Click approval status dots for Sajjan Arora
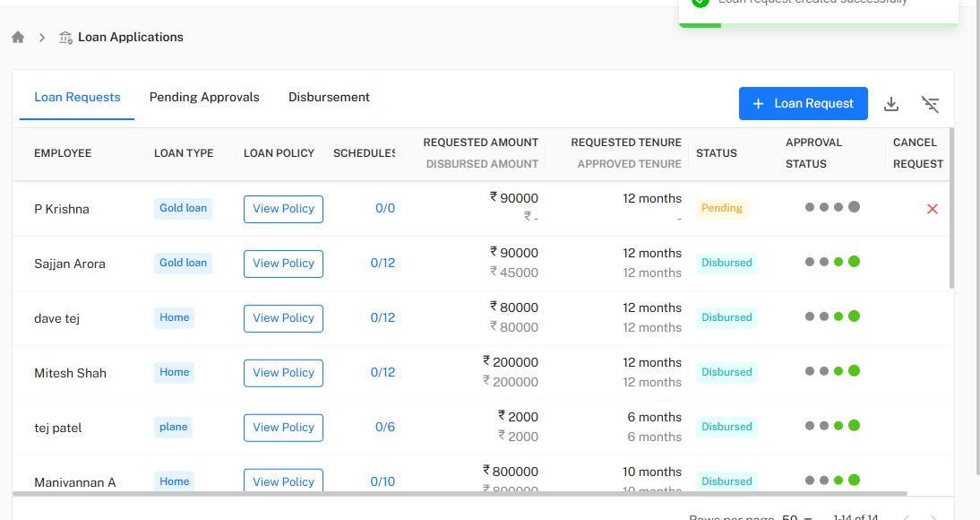This screenshot has width=980, height=520. [x=831, y=262]
